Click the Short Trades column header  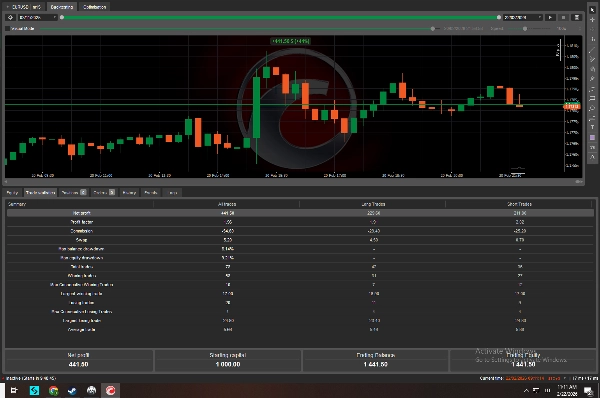pos(519,204)
